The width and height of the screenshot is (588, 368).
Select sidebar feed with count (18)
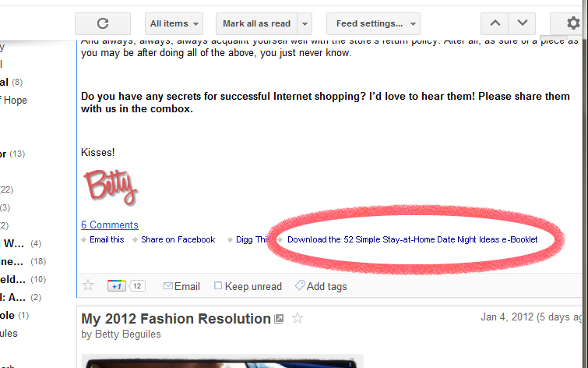(x=23, y=261)
